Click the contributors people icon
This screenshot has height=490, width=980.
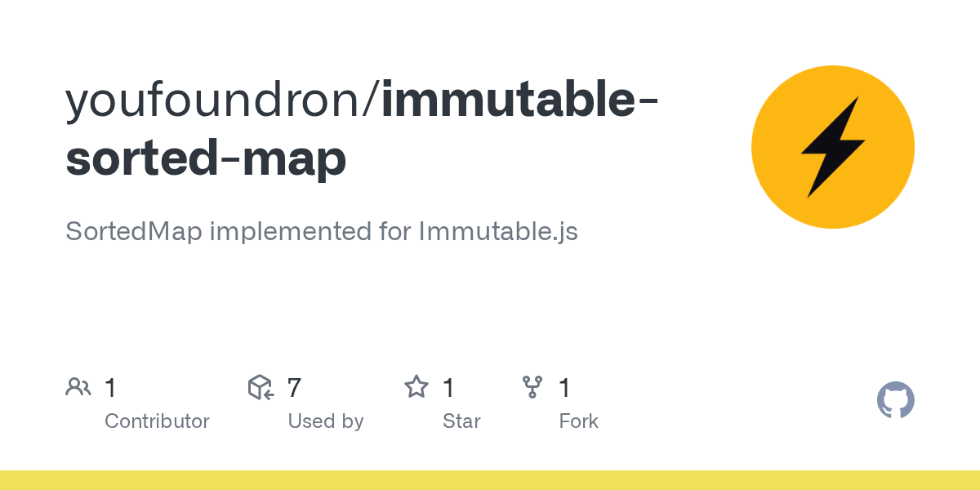(78, 387)
